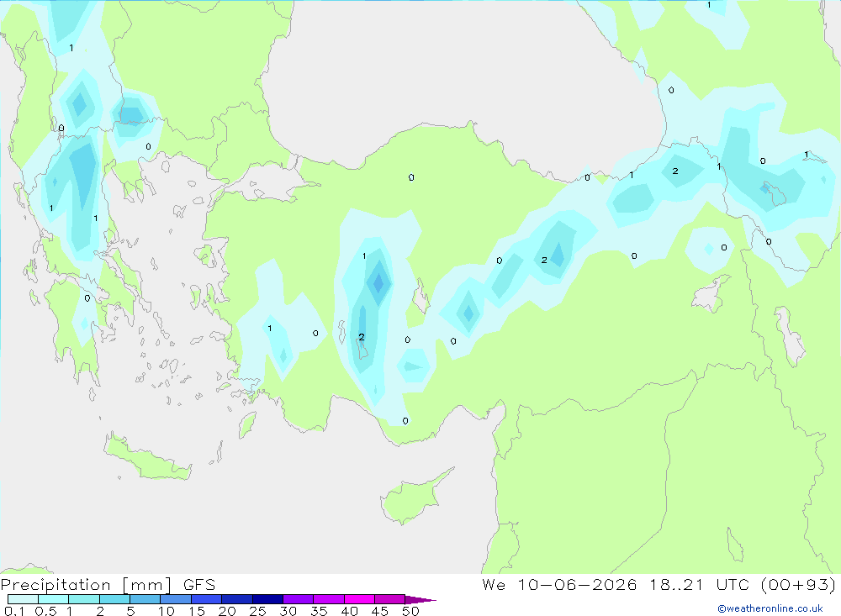Click the '0.1' legend scale label
This screenshot has width=841, height=616.
tap(14, 611)
